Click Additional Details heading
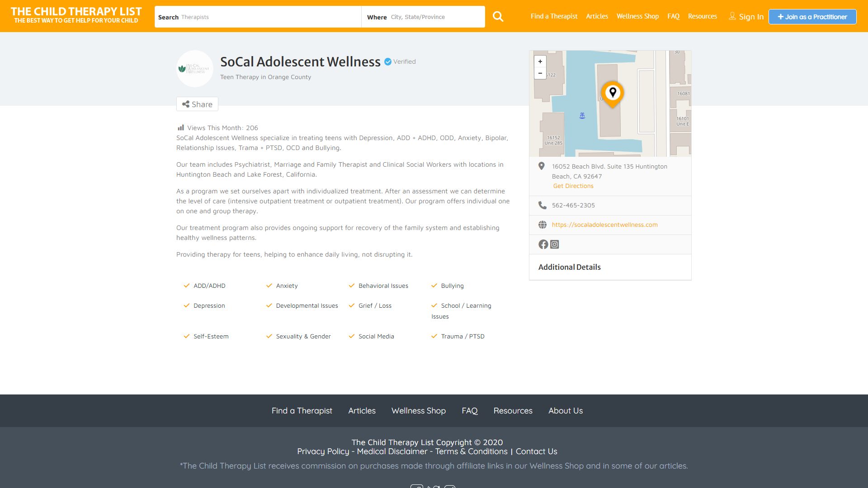 point(569,267)
